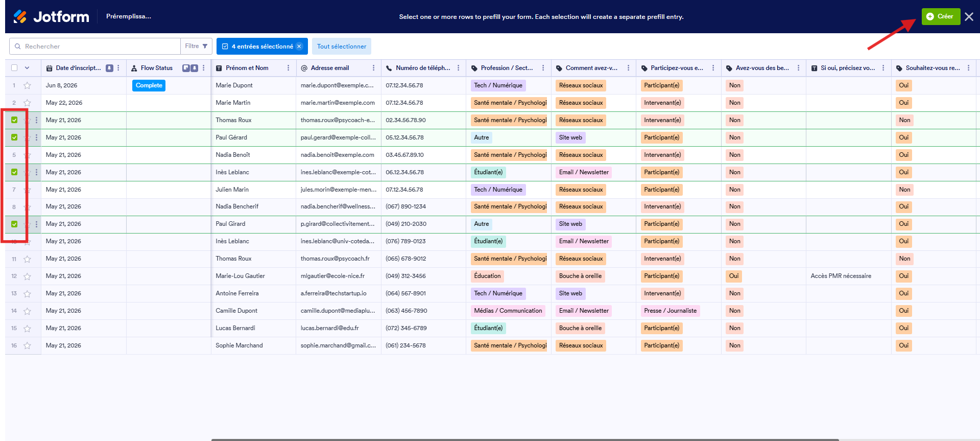Open Date d'inscript column options menu
Screen dimensions: 980x441
pyautogui.click(x=118, y=68)
